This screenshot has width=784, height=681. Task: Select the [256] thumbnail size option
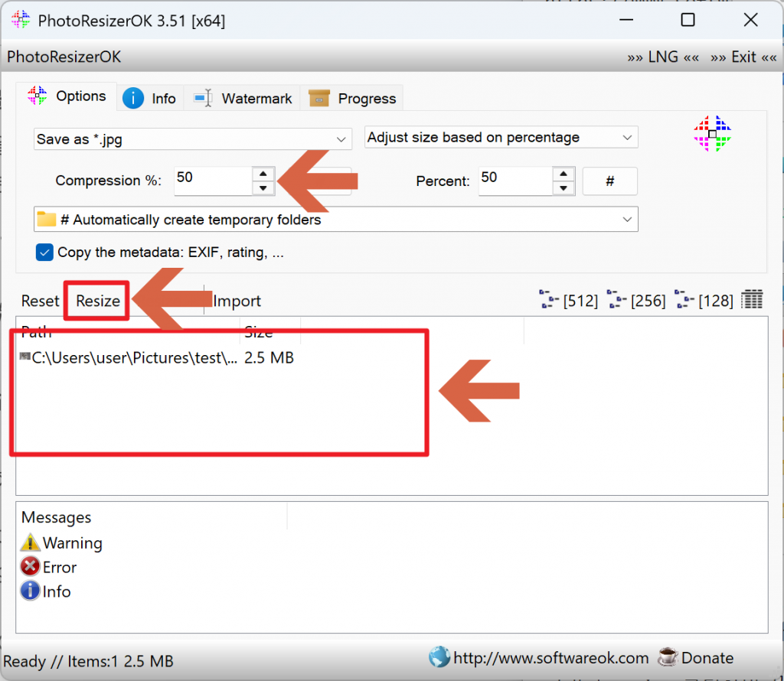(x=636, y=300)
